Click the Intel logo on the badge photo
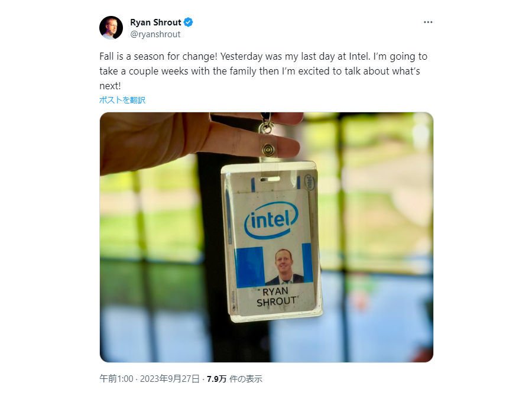 tap(271, 220)
